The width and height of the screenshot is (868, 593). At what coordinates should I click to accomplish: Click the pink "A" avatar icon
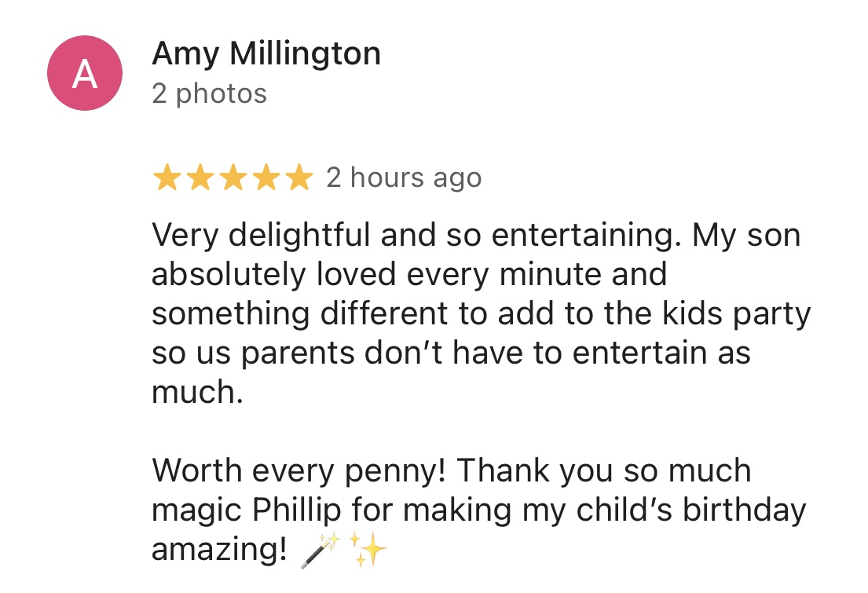85,73
